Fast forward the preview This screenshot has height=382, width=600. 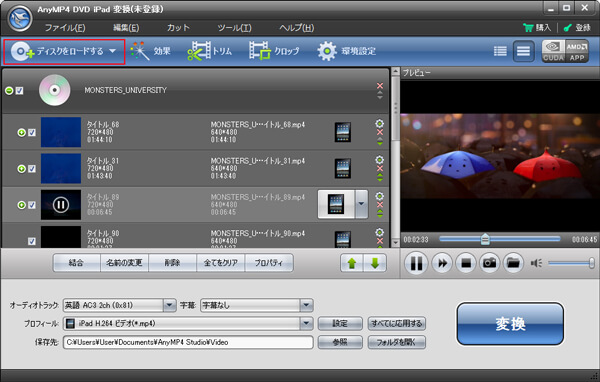coord(442,263)
